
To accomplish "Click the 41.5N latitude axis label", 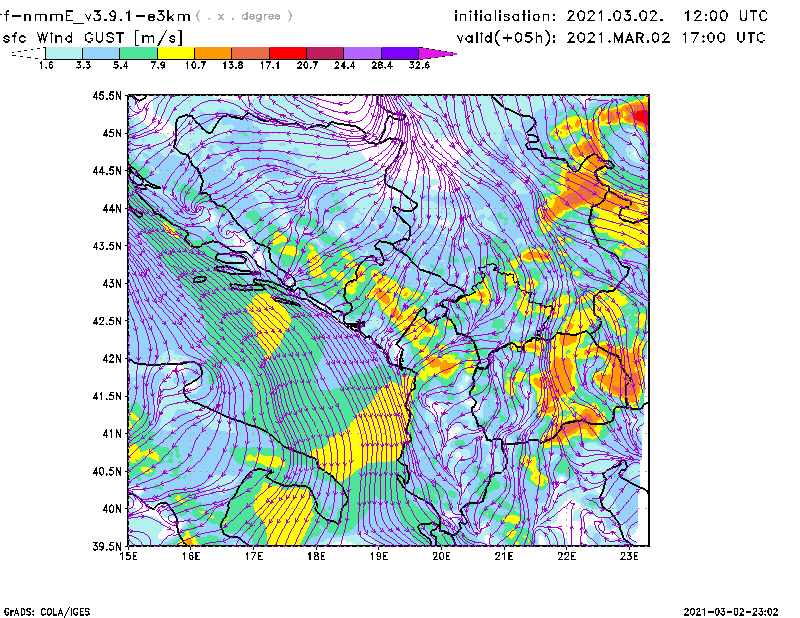I will pyautogui.click(x=107, y=396).
